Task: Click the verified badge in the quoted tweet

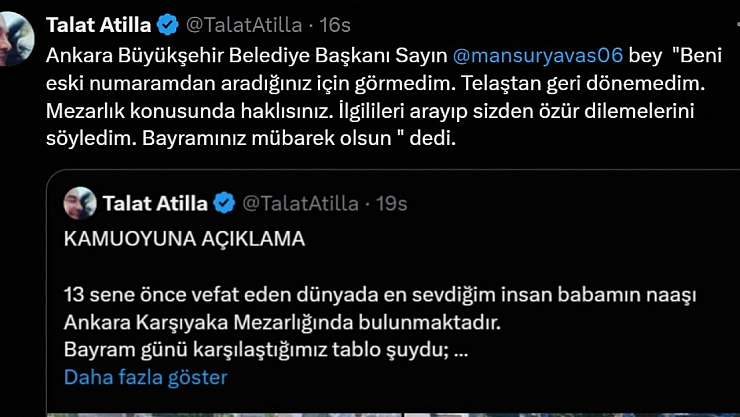Action: pyautogui.click(x=224, y=203)
